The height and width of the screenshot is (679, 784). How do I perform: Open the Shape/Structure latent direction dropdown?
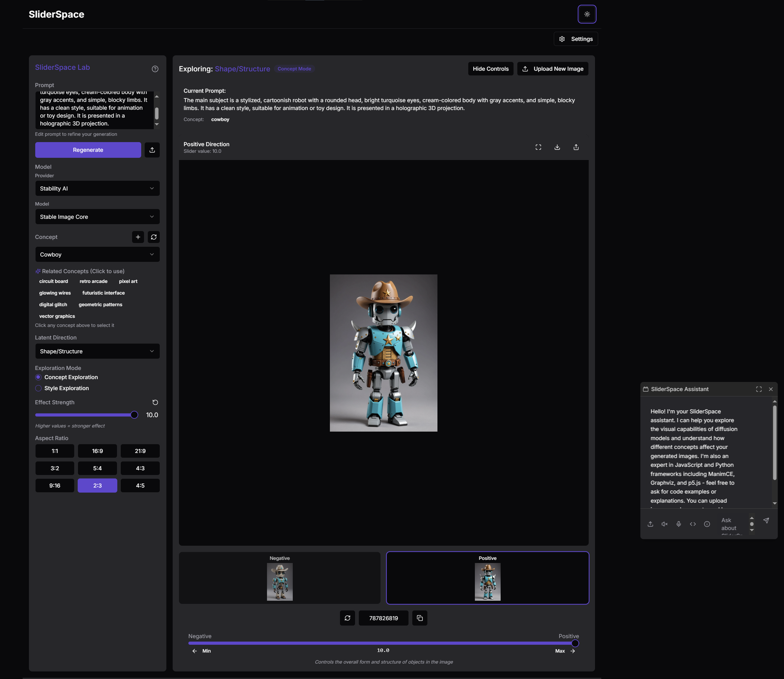tap(97, 351)
